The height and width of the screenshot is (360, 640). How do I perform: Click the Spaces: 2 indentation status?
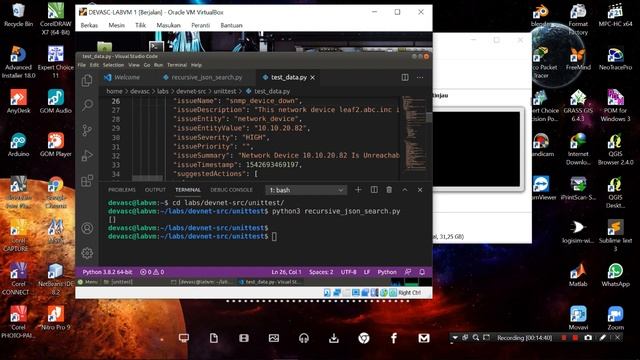click(321, 272)
